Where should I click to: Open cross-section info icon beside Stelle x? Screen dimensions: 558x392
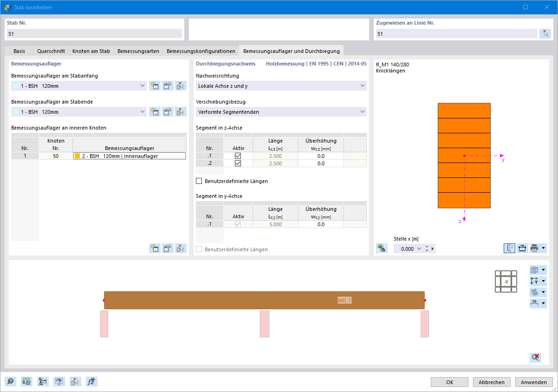(382, 248)
